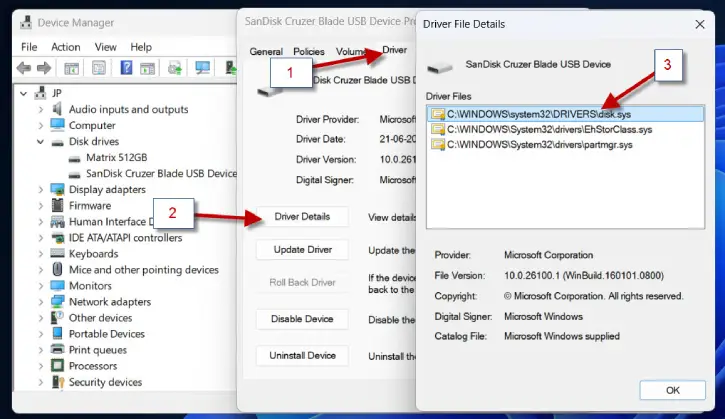Select the EhStorClass.sys driver file row
725x419 pixels.
[x=565, y=129]
